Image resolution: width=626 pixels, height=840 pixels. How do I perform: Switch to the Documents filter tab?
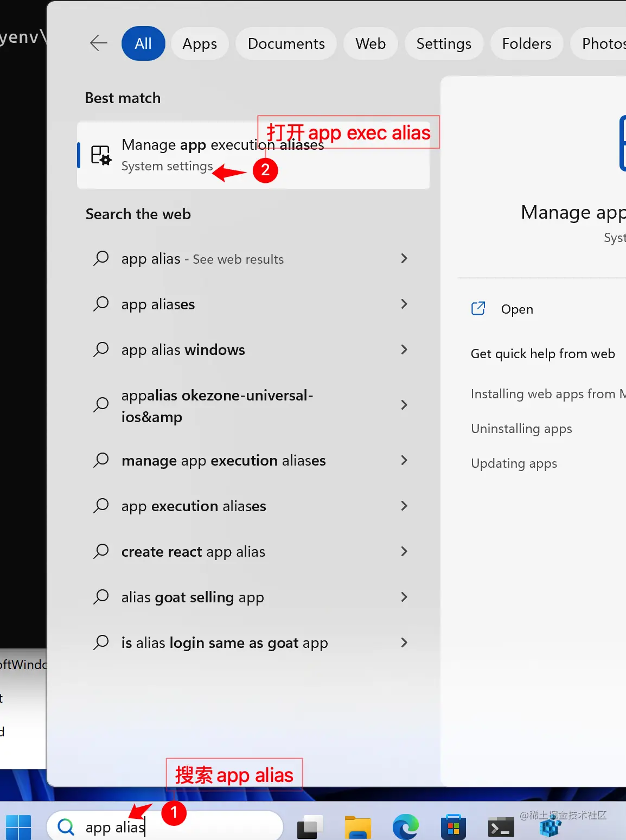pyautogui.click(x=286, y=43)
